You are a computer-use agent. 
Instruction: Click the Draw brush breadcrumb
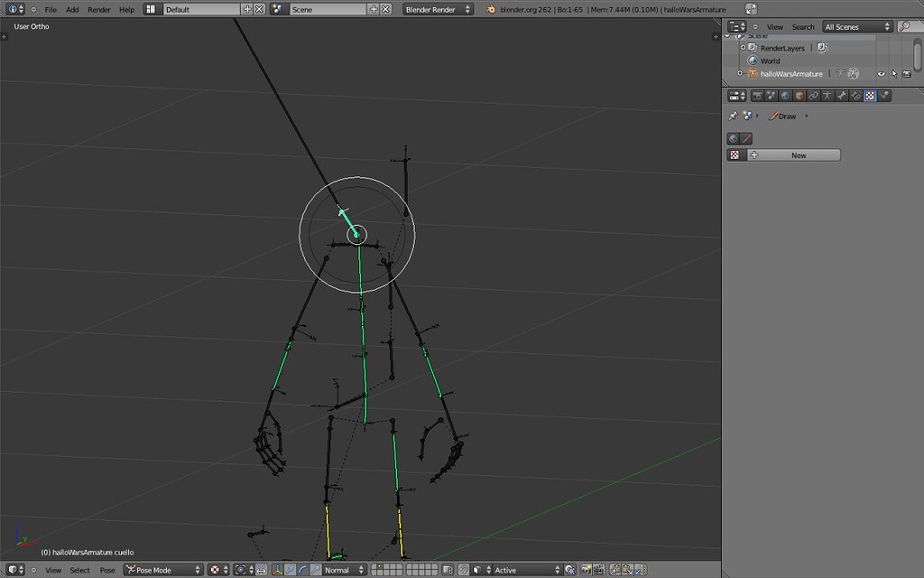tap(782, 117)
